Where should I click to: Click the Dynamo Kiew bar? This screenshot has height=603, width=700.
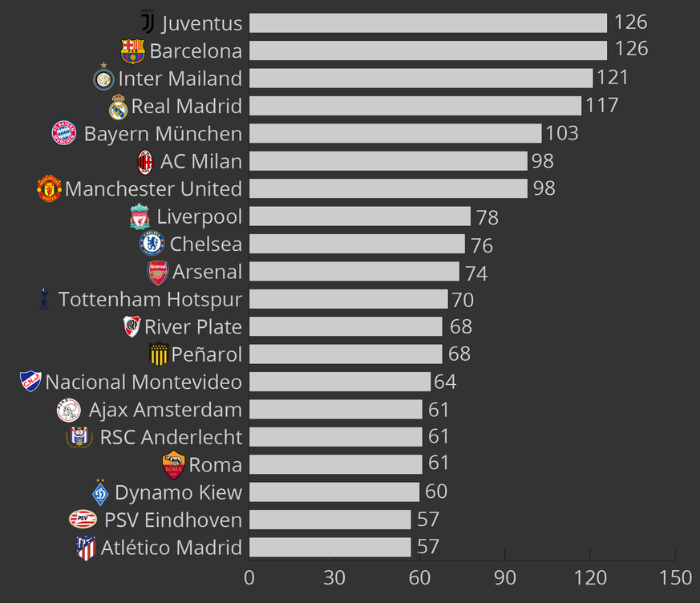tap(334, 492)
